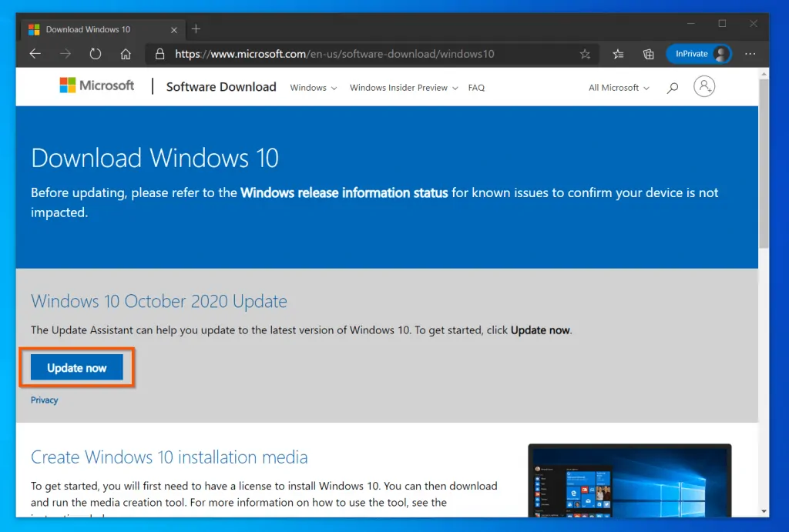The height and width of the screenshot is (532, 789).
Task: Open site search via the magnifier icon
Action: [x=672, y=88]
